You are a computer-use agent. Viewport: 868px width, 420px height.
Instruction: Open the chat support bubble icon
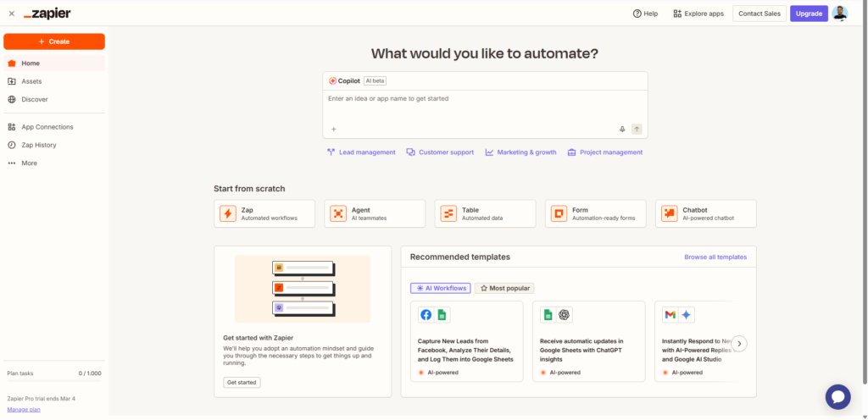coord(837,396)
